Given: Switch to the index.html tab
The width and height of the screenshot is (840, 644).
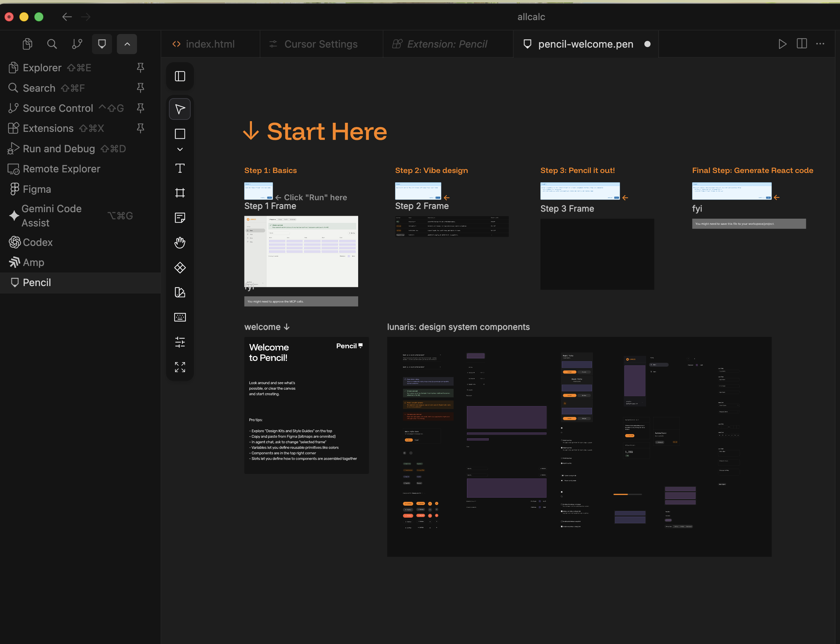Looking at the screenshot, I should click(210, 44).
